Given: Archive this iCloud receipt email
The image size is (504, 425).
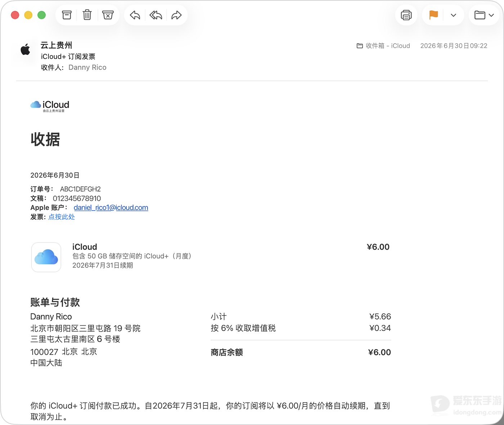Looking at the screenshot, I should (x=67, y=15).
